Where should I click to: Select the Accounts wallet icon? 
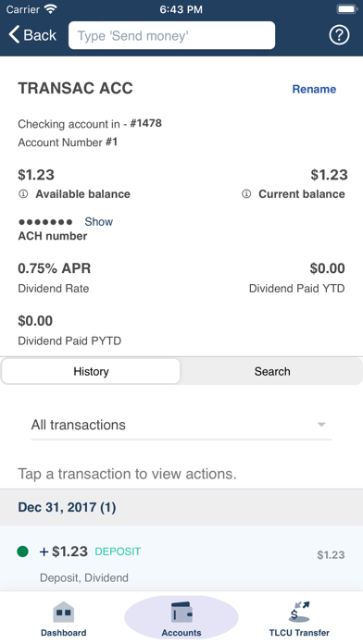[181, 612]
